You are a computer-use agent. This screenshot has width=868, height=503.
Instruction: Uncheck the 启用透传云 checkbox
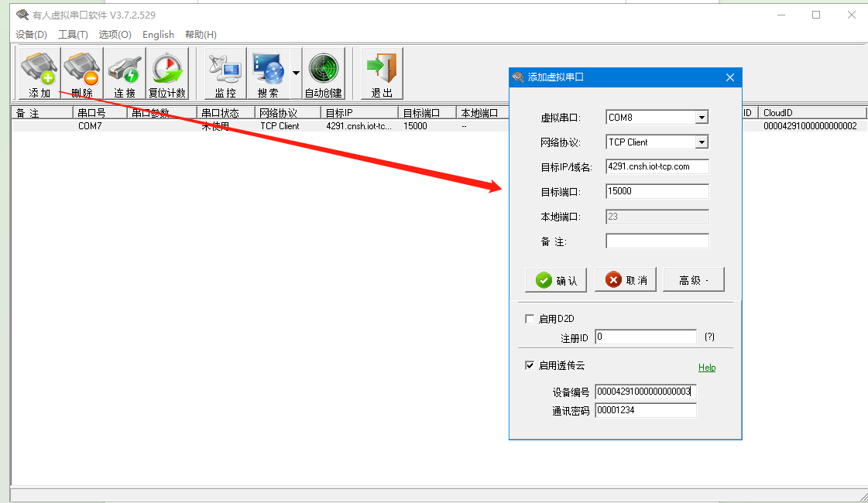click(530, 365)
